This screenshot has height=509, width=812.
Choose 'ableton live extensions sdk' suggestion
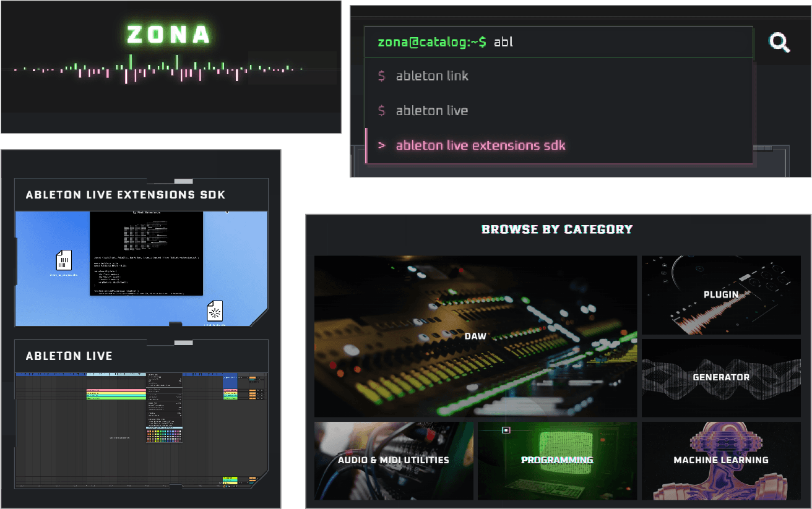pos(558,145)
